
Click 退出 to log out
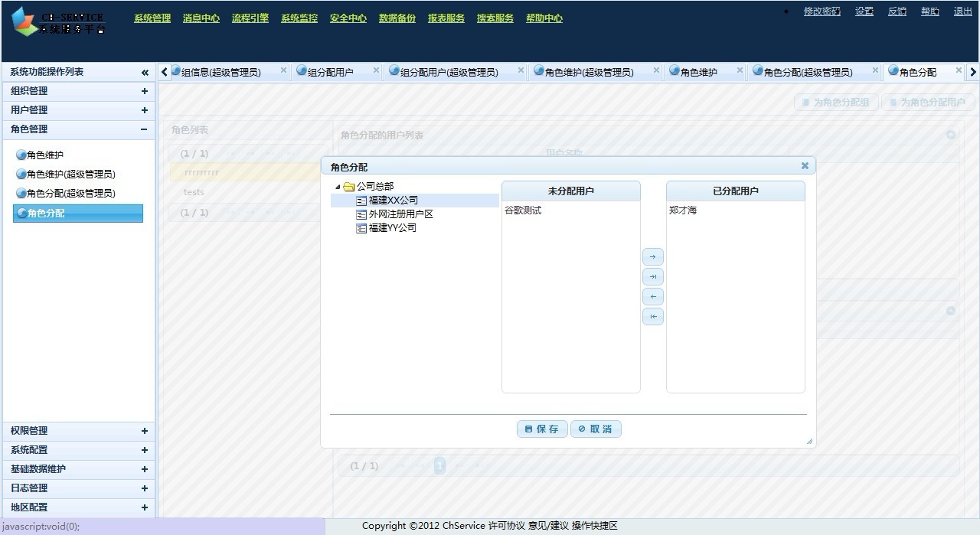963,11
